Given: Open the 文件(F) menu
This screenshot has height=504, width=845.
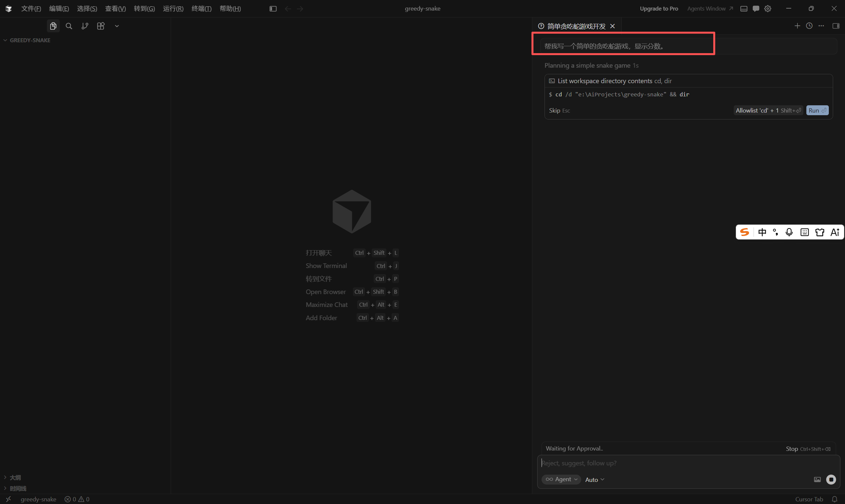Looking at the screenshot, I should pyautogui.click(x=31, y=9).
